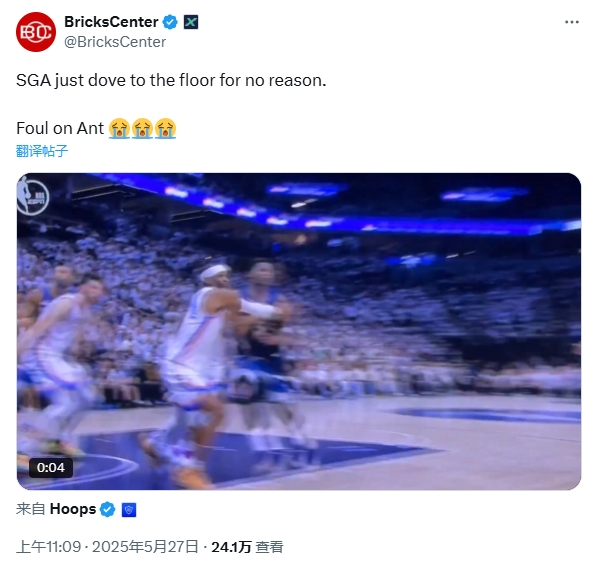Click the Hoops blue verified checkmark
This screenshot has width=598, height=566.
coord(108,510)
